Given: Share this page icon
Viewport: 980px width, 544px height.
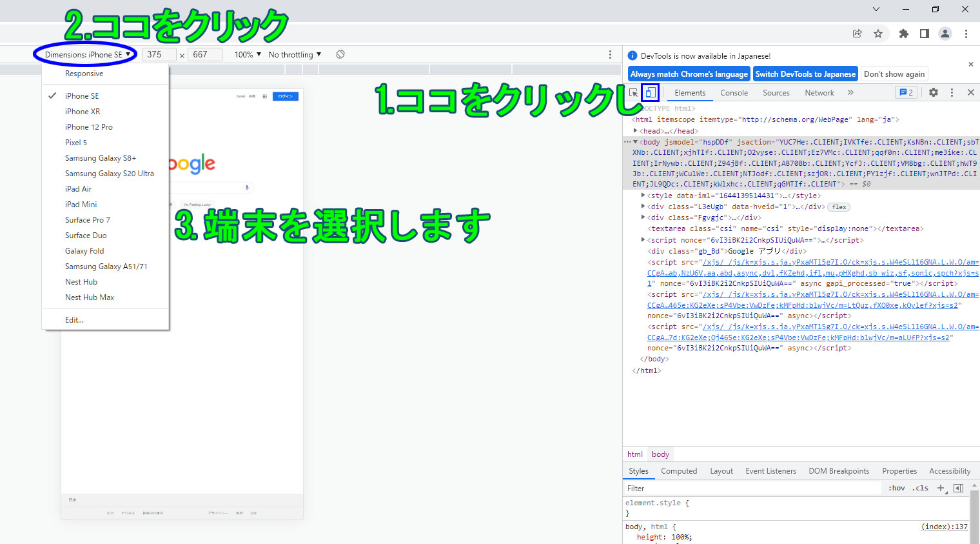Looking at the screenshot, I should tap(857, 34).
